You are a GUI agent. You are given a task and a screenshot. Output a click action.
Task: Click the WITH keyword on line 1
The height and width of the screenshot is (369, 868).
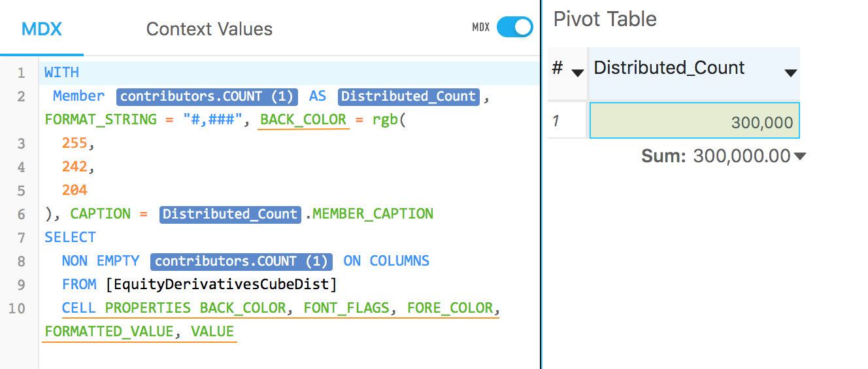point(61,73)
